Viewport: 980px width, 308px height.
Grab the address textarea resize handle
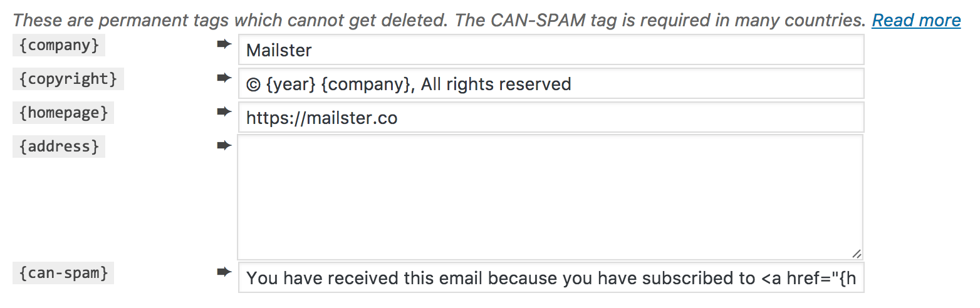(856, 254)
